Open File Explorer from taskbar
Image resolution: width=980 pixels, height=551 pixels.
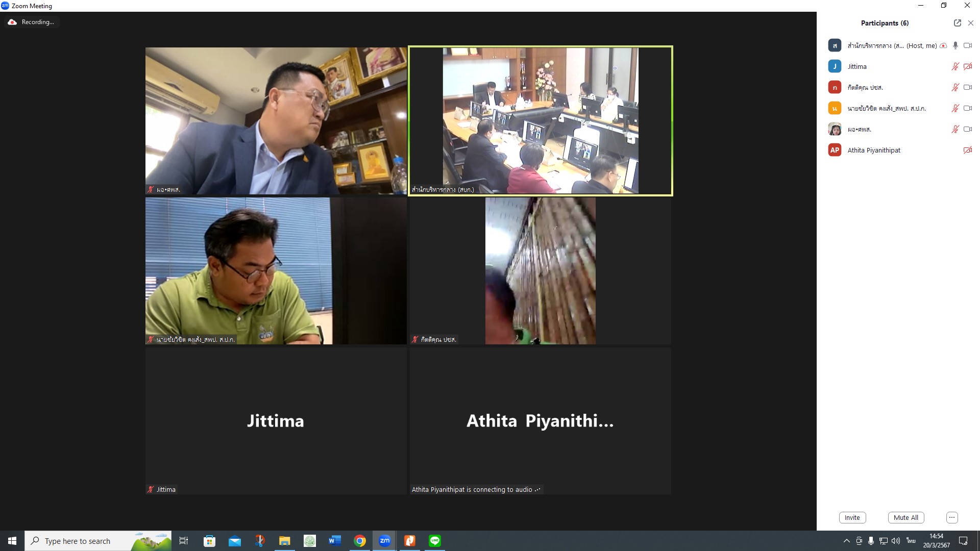click(x=284, y=541)
